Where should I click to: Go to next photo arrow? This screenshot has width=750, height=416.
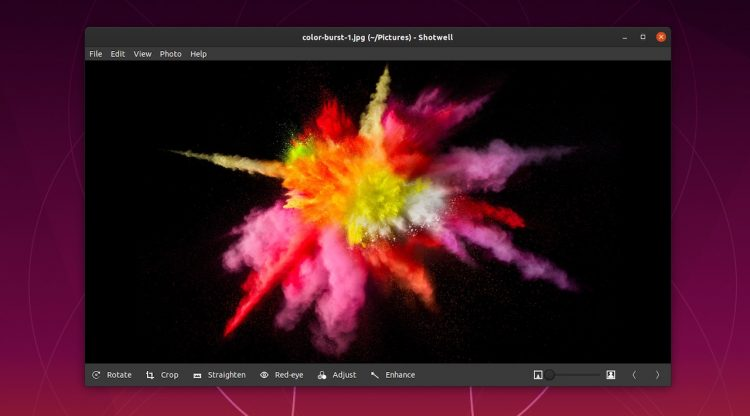(x=657, y=375)
